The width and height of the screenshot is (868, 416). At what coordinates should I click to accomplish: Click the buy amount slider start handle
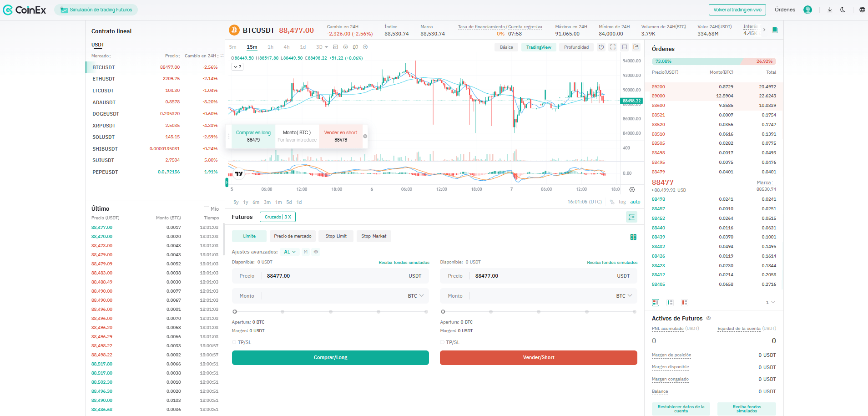click(235, 312)
